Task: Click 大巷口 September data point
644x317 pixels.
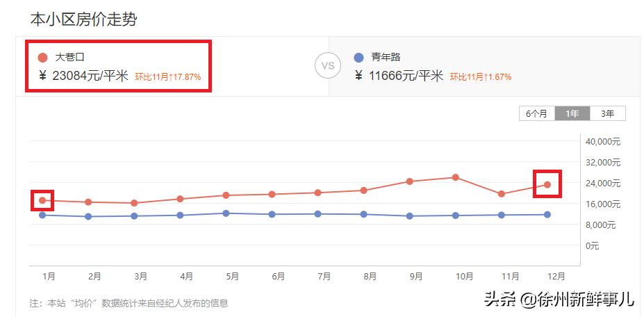Action: point(410,181)
